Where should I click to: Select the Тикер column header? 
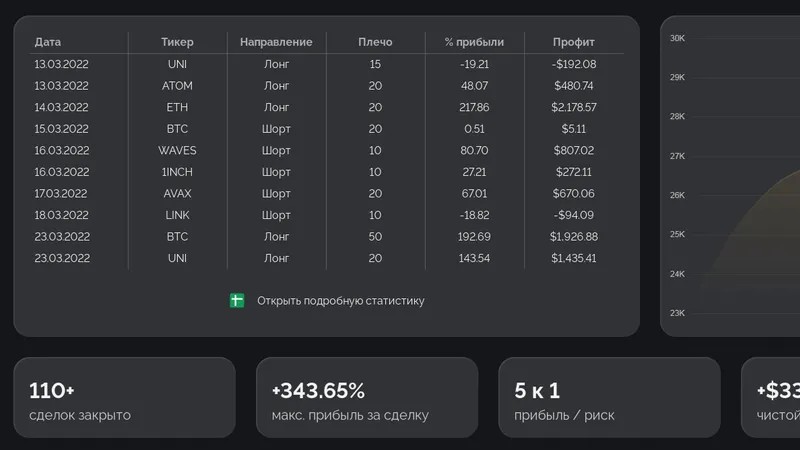(x=177, y=42)
